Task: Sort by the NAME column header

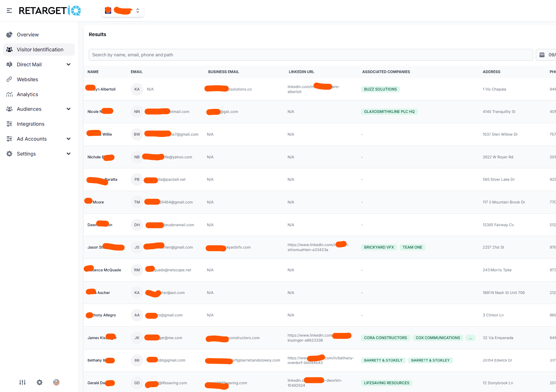Action: pos(93,72)
